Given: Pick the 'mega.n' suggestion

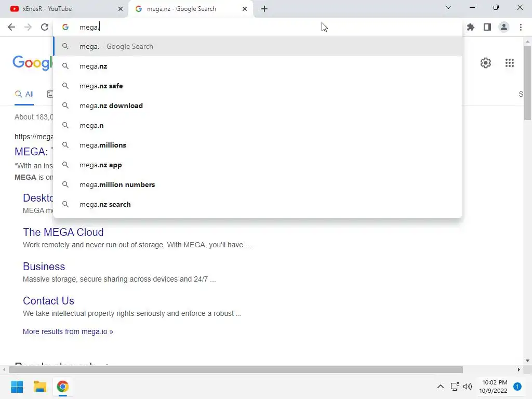Looking at the screenshot, I should click(258, 125).
